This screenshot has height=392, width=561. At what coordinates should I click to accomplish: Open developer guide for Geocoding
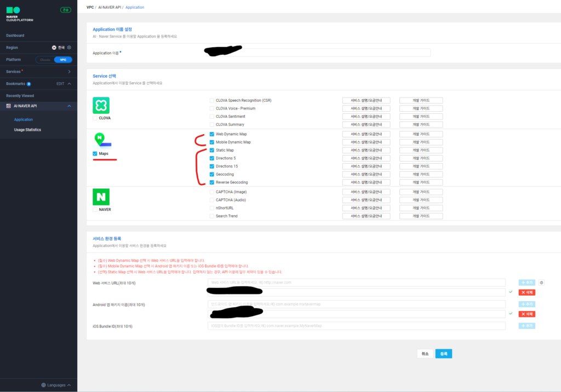[x=421, y=174]
